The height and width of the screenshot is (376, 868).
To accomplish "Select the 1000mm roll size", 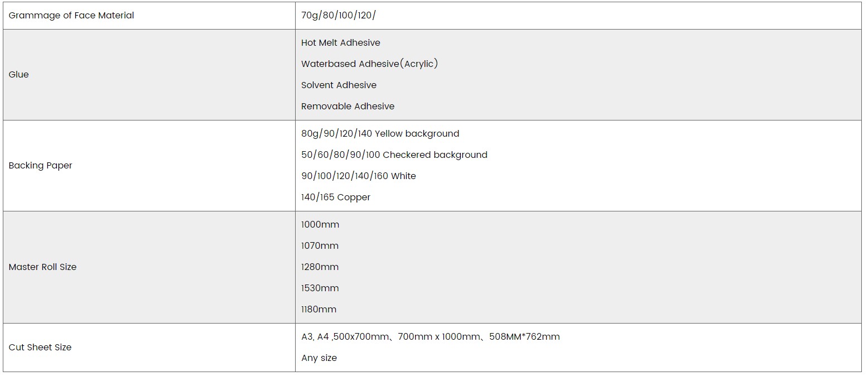I will [x=320, y=225].
